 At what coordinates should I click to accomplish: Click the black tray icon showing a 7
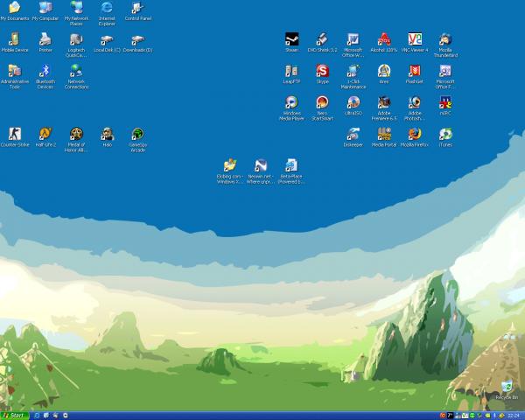click(451, 416)
